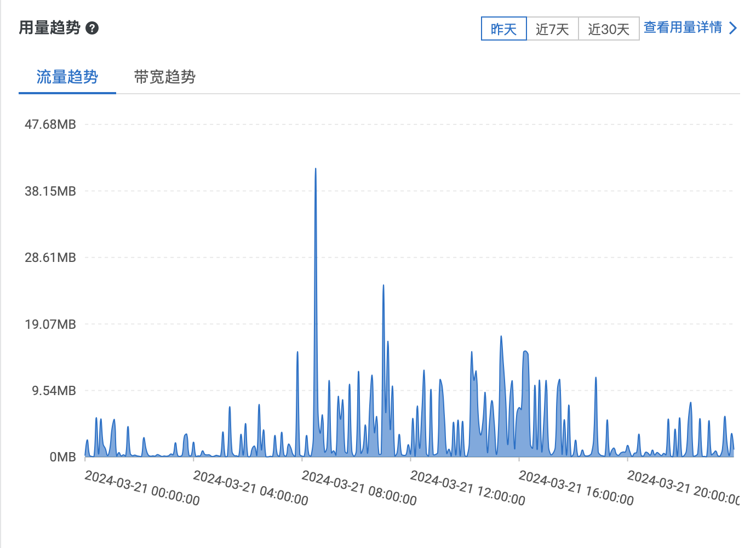This screenshot has height=548, width=756.
Task: Switch the time range to 近30天
Action: point(609,28)
